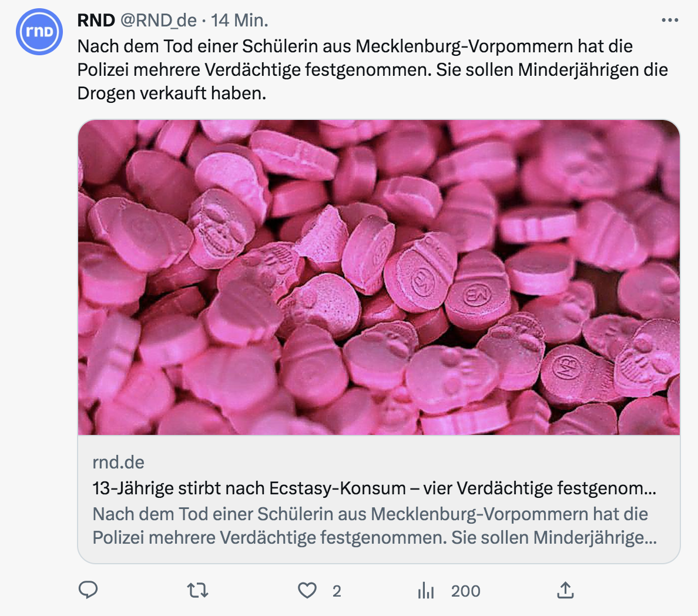This screenshot has height=616, width=698.
Task: Click the RND display name
Action: (96, 21)
